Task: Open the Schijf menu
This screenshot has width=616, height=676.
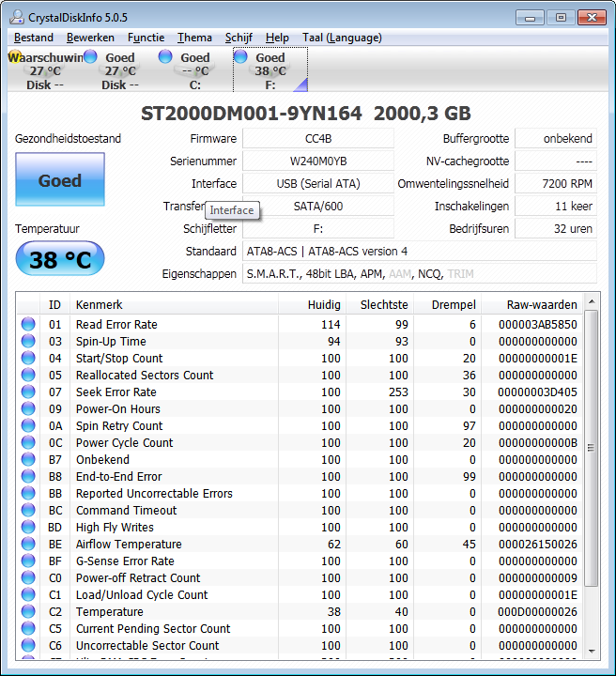Action: pyautogui.click(x=239, y=38)
